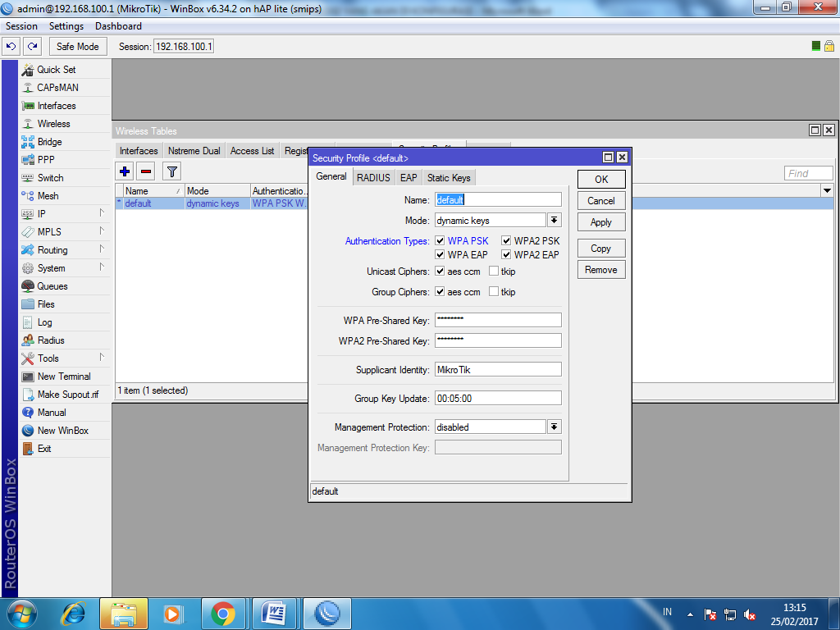Open Windows Start menu
Viewport: 840px width, 630px height.
[22, 614]
